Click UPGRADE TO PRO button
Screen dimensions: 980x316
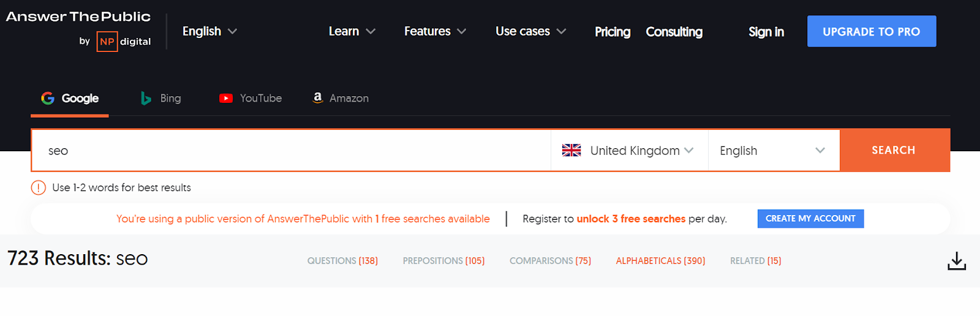click(x=872, y=31)
